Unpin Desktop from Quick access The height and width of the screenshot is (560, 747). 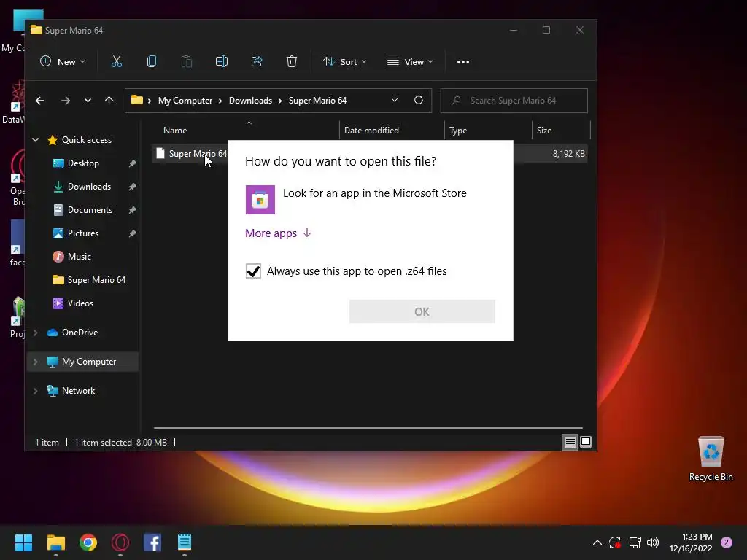pyautogui.click(x=132, y=163)
